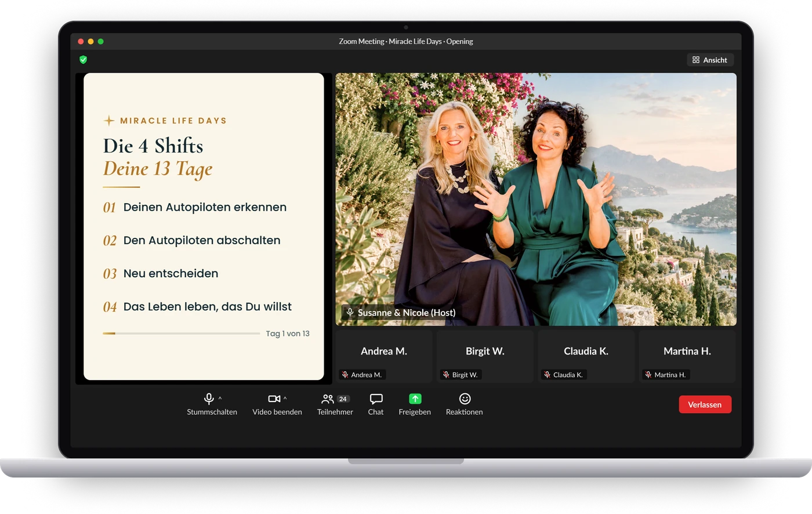
Task: Click the 'Die 4 Shifts' slide heading
Action: tap(153, 146)
